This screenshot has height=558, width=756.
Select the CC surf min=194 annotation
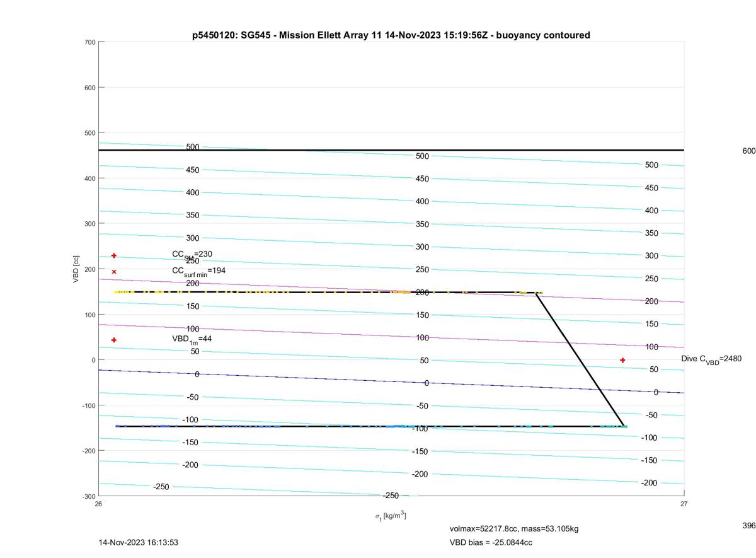pyautogui.click(x=198, y=271)
